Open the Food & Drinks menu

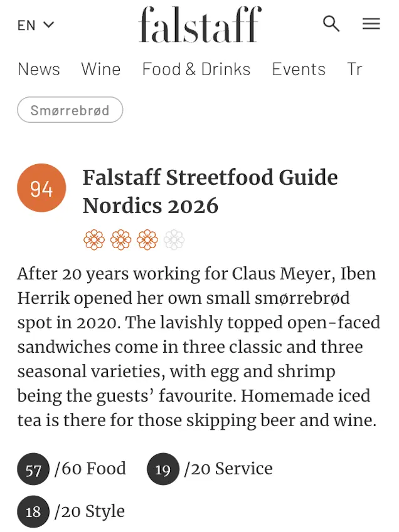coord(196,69)
